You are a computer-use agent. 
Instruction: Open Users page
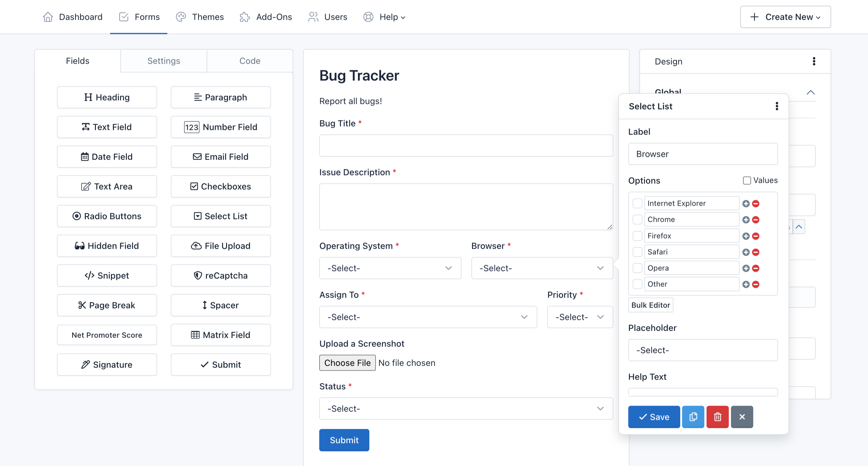(x=328, y=17)
